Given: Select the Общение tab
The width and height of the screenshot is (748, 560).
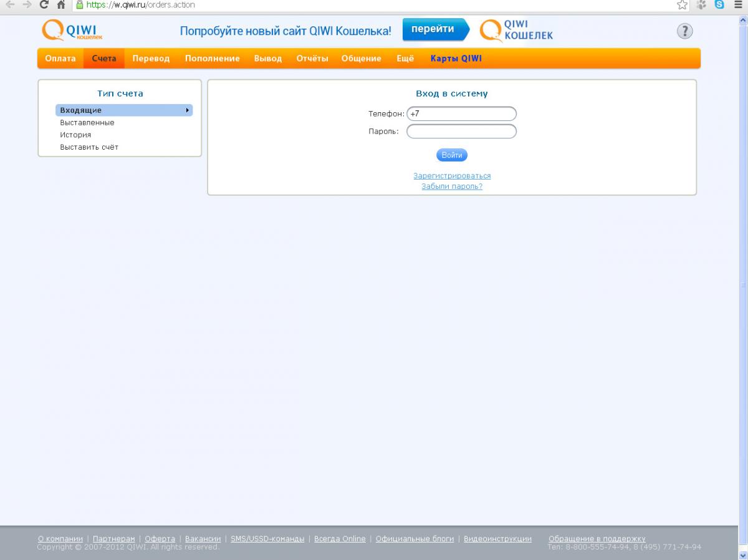Looking at the screenshot, I should tap(361, 59).
